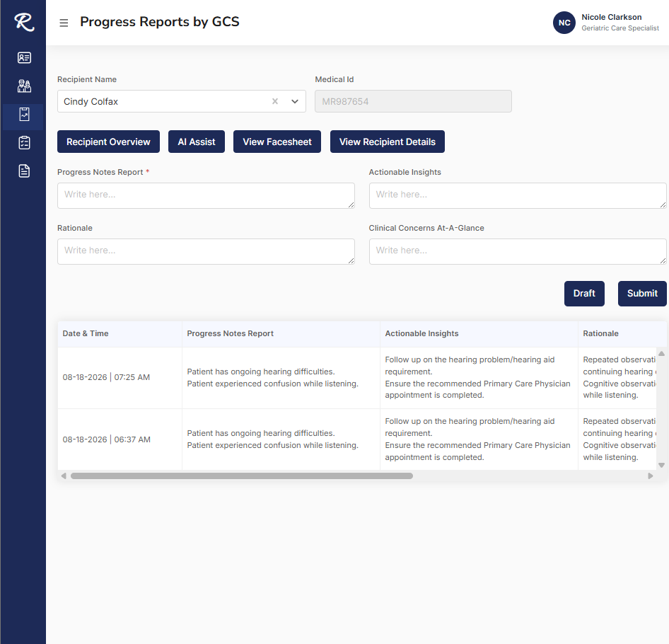Focus the Actionable Insights text area
669x644 pixels.
point(518,195)
